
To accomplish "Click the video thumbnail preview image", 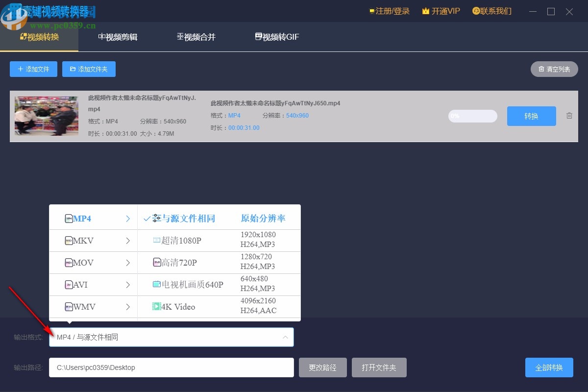I will (x=46, y=116).
